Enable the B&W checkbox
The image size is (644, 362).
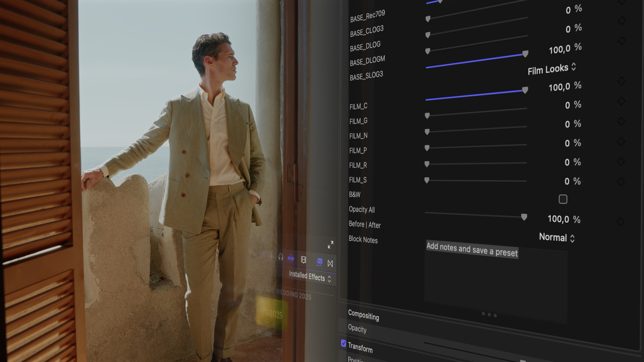[x=563, y=199]
